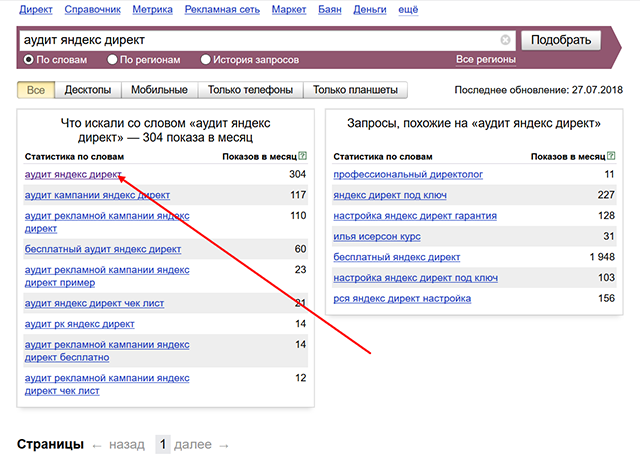This screenshot has height=464, width=640.
Task: Open 'профессиональный директолог' similar query link
Action: point(408,174)
